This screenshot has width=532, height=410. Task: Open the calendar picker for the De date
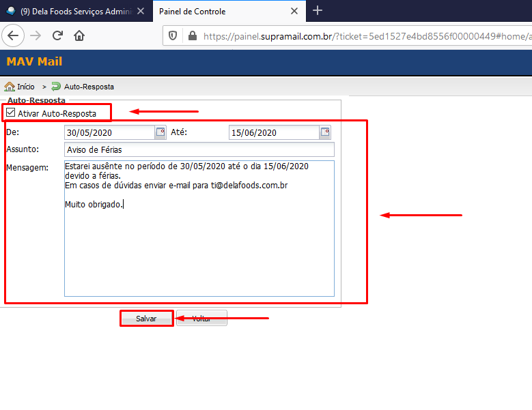coord(160,132)
